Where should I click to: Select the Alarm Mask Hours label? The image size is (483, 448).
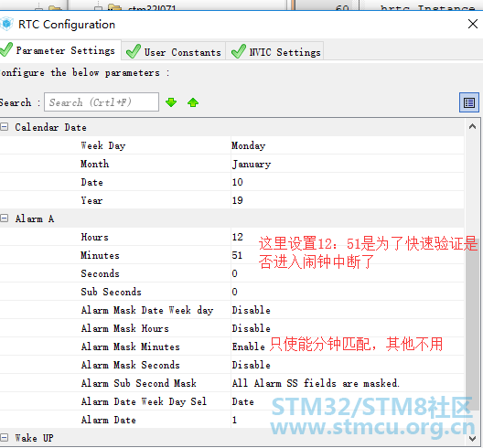(124, 328)
